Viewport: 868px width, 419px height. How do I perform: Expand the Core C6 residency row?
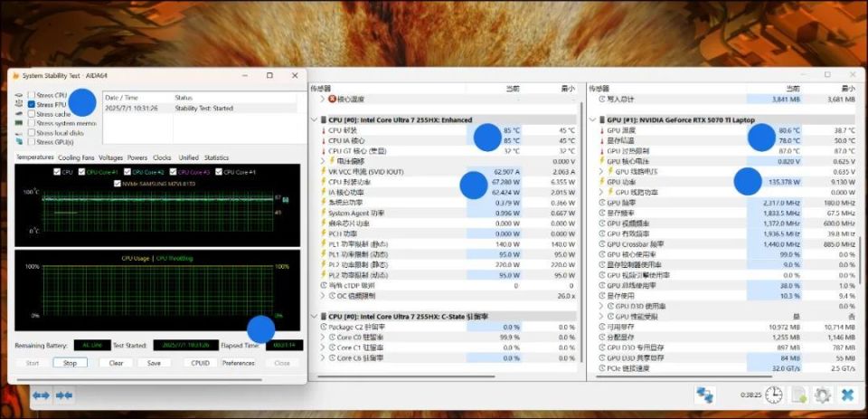(324, 358)
